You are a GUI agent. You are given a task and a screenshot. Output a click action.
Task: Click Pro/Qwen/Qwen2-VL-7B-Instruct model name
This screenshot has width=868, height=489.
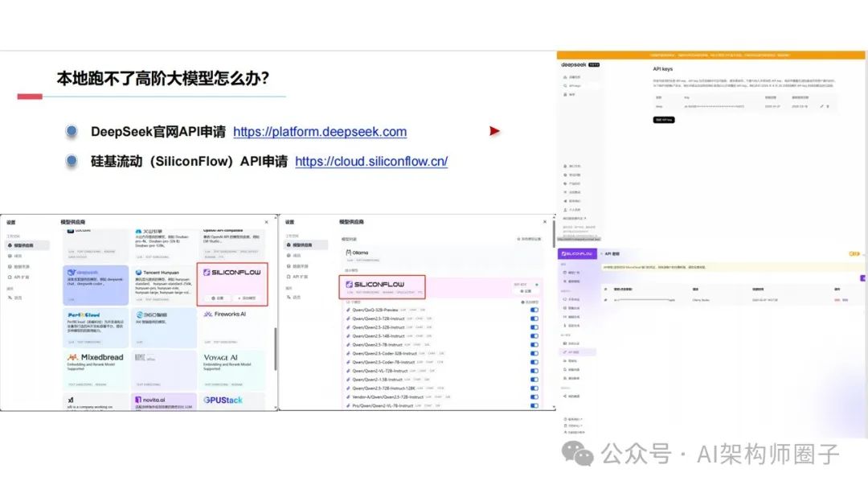click(383, 406)
